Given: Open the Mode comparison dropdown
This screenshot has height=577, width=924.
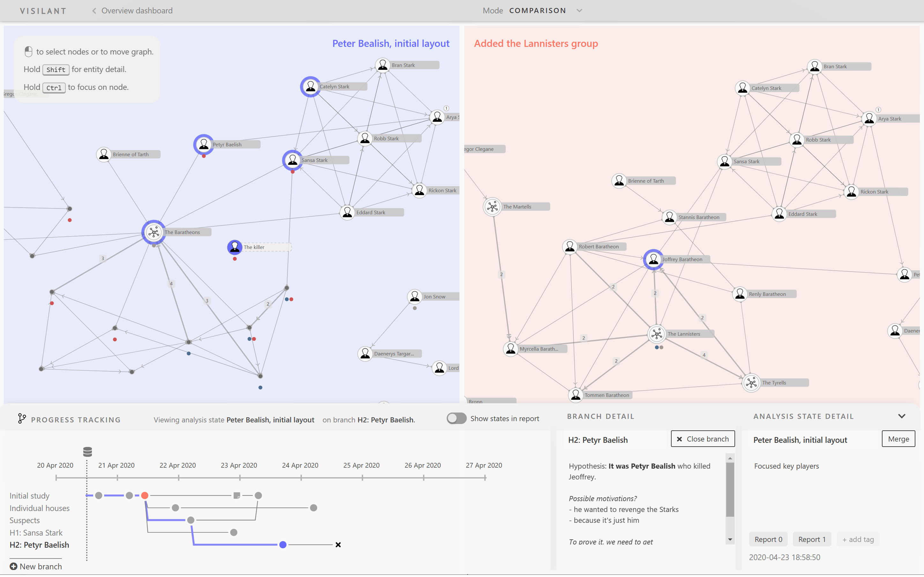Looking at the screenshot, I should tap(579, 11).
